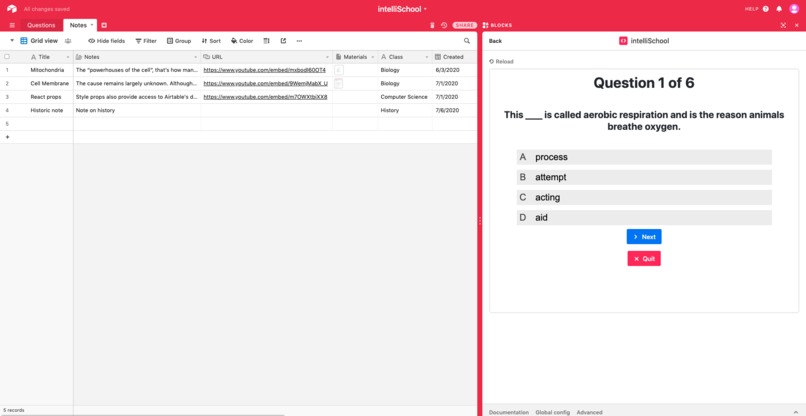The image size is (806, 416).
Task: Expand the views switcher arrow beside Grid view
Action: coord(12,41)
